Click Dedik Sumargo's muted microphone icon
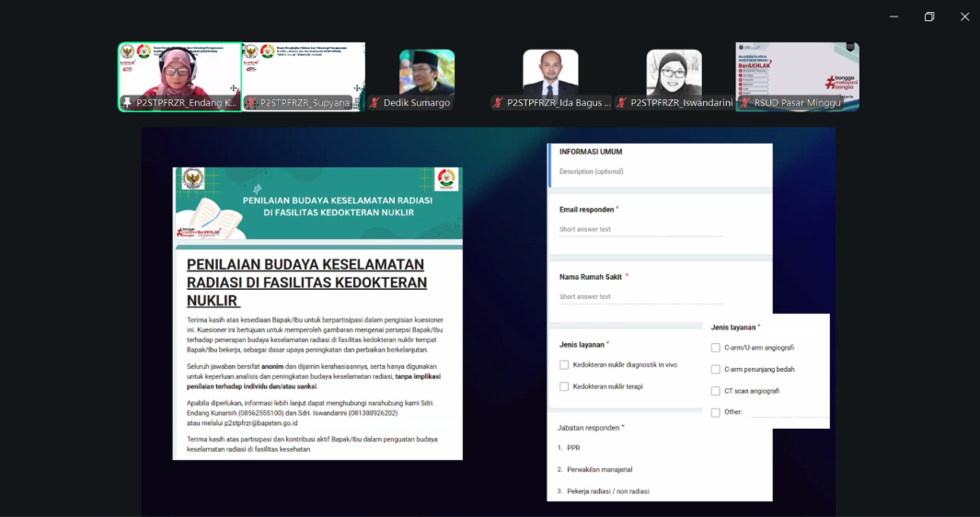Image resolution: width=980 pixels, height=517 pixels. pos(375,103)
